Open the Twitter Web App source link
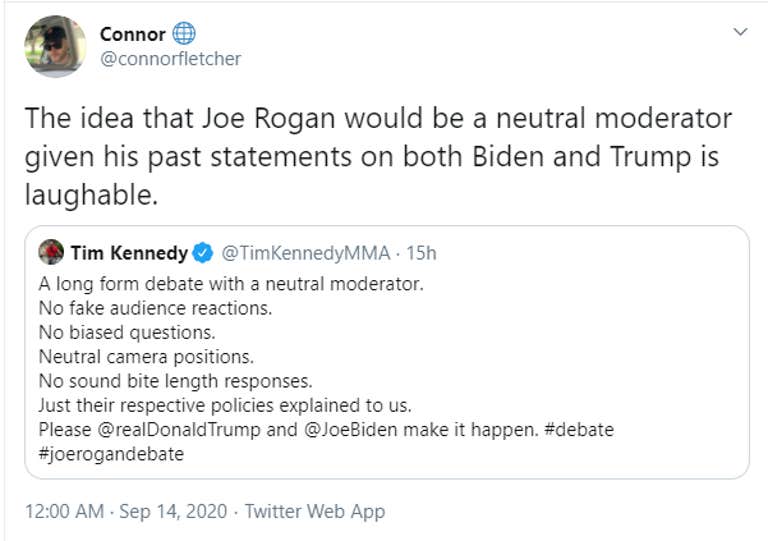 [x=314, y=511]
